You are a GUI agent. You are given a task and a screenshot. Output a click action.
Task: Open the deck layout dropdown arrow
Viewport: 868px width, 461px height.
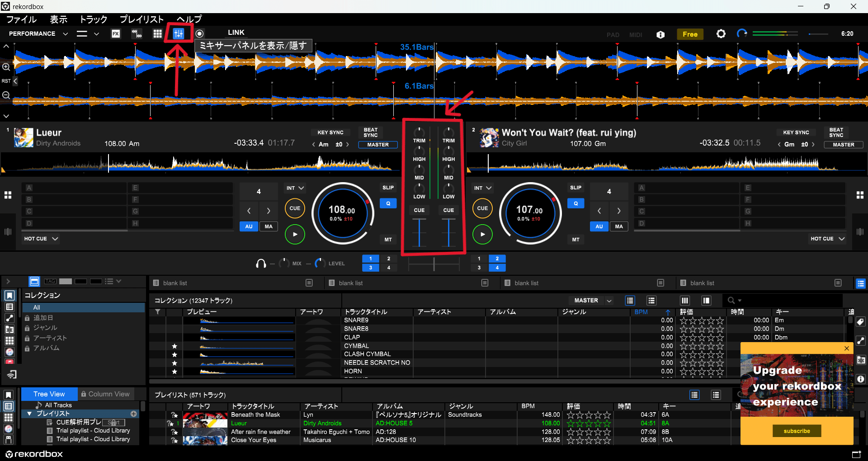pyautogui.click(x=96, y=34)
